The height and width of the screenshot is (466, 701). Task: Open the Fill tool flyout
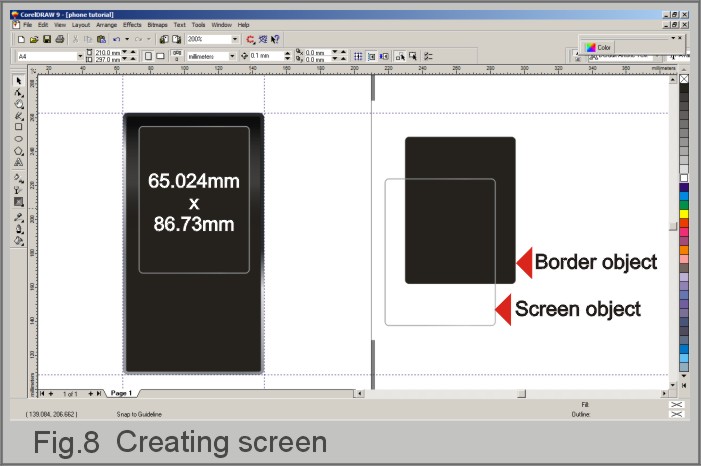pyautogui.click(x=18, y=241)
